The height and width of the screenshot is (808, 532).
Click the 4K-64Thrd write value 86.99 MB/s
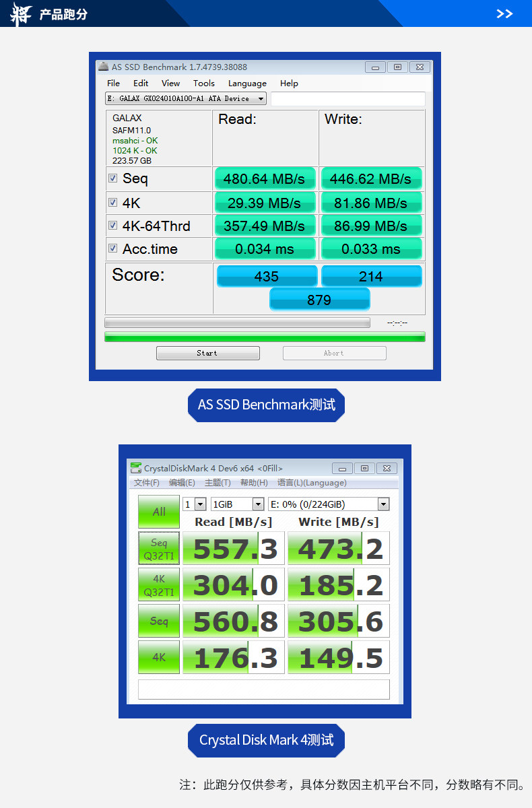point(372,226)
